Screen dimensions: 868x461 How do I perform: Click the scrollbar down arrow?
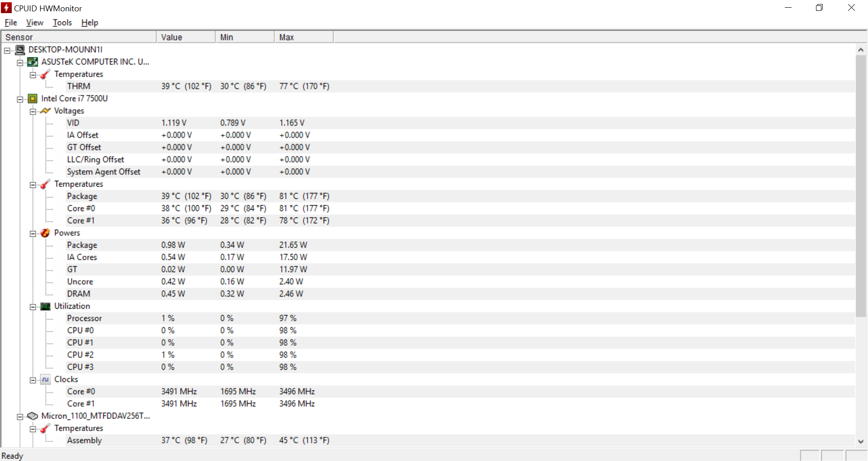(x=861, y=442)
